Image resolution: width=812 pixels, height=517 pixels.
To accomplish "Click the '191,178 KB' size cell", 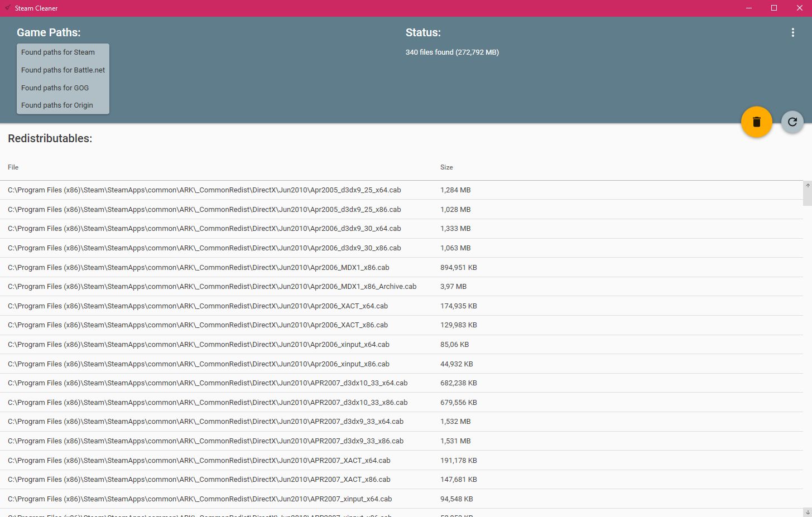I will [x=459, y=461].
